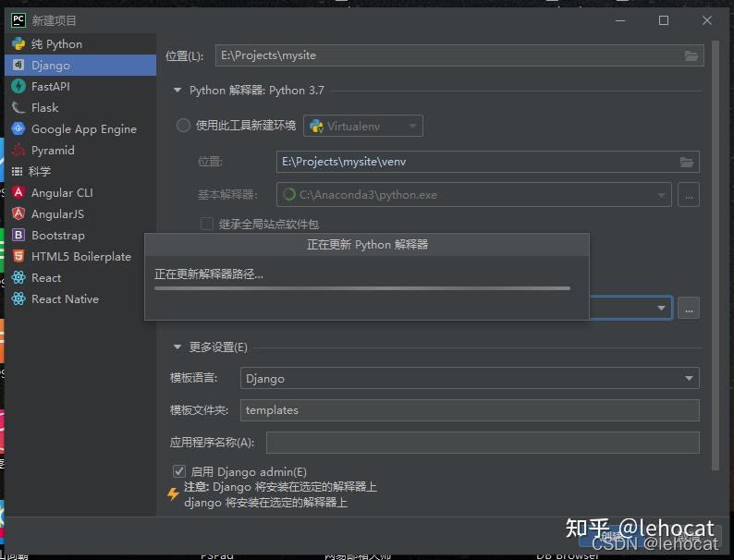Select 纯 Python project type
This screenshot has width=734, height=560.
click(80, 44)
